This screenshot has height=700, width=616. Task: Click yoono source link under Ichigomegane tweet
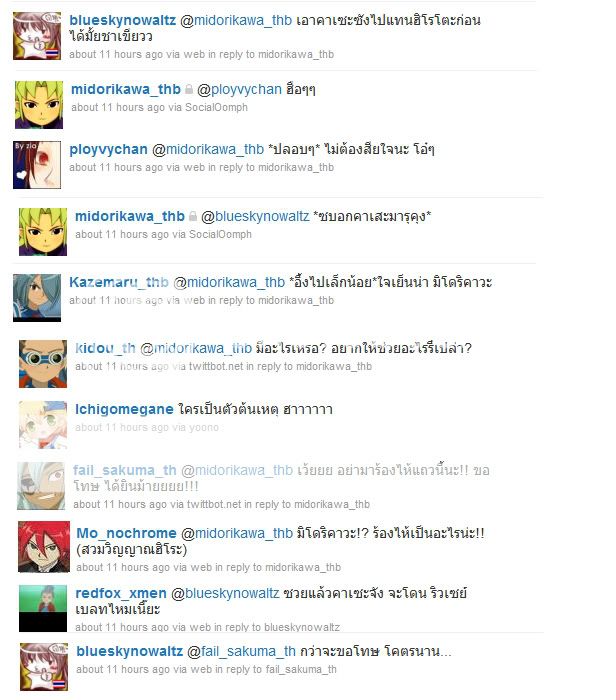(x=204, y=427)
